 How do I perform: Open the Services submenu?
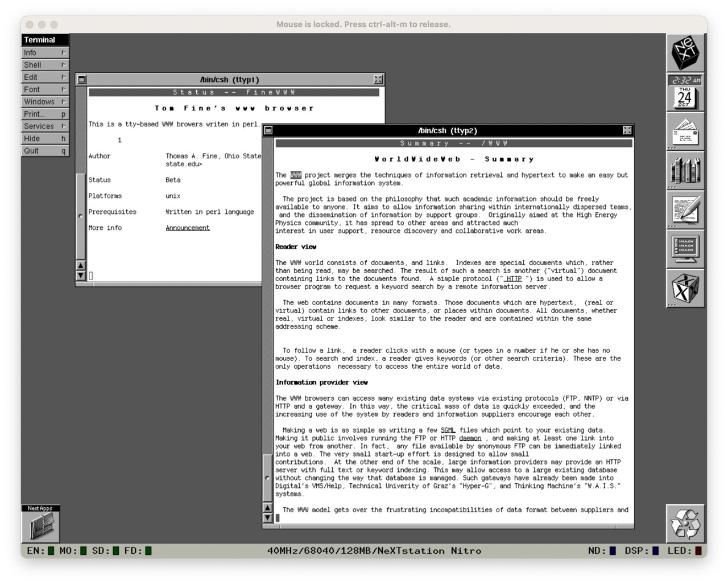(45, 126)
